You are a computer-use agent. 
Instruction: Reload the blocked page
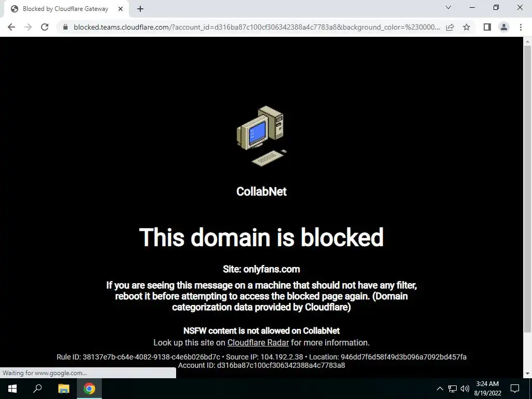pyautogui.click(x=45, y=27)
